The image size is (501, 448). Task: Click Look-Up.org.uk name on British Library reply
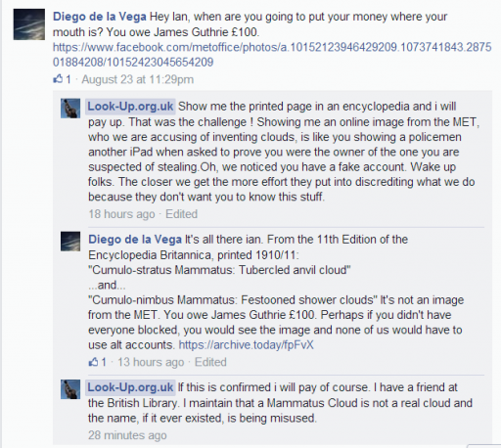coord(130,387)
